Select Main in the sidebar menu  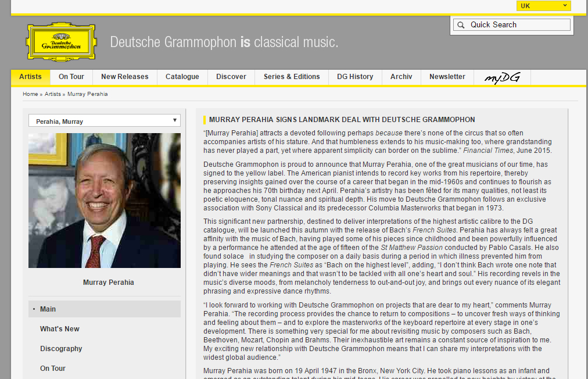(x=104, y=309)
